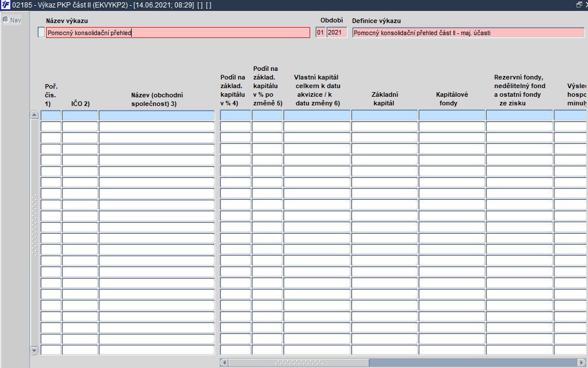Image resolution: width=588 pixels, height=368 pixels.
Task: Click the 'Vlastní kapitál celkem k datu akvizice' header
Action: tap(317, 90)
